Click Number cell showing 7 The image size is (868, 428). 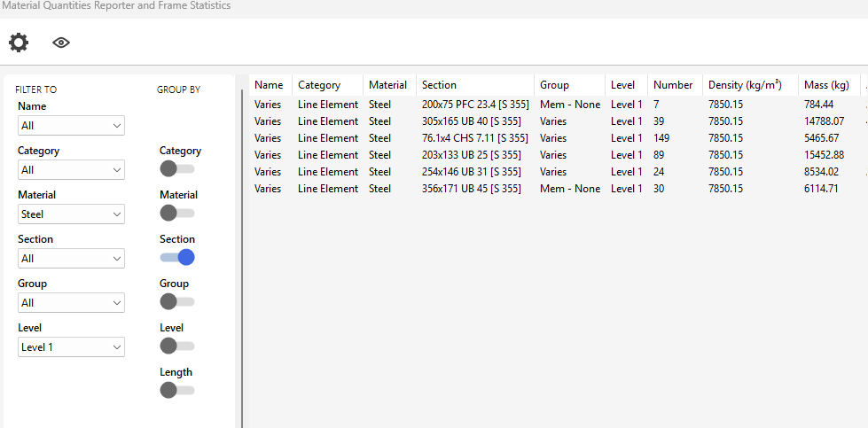pyautogui.click(x=656, y=105)
